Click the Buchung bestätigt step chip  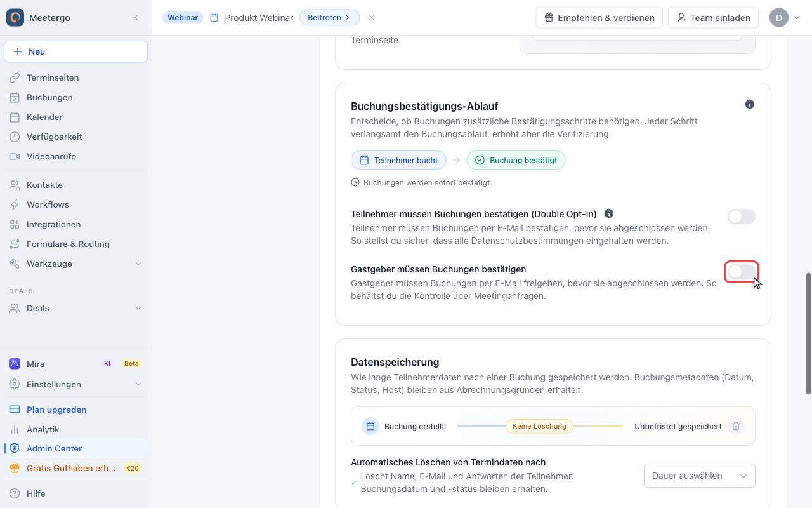[516, 160]
